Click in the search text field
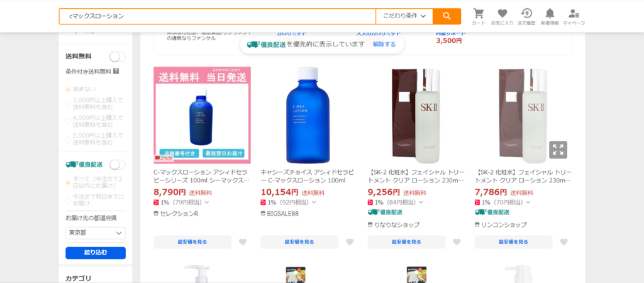644x283 pixels. (x=217, y=16)
